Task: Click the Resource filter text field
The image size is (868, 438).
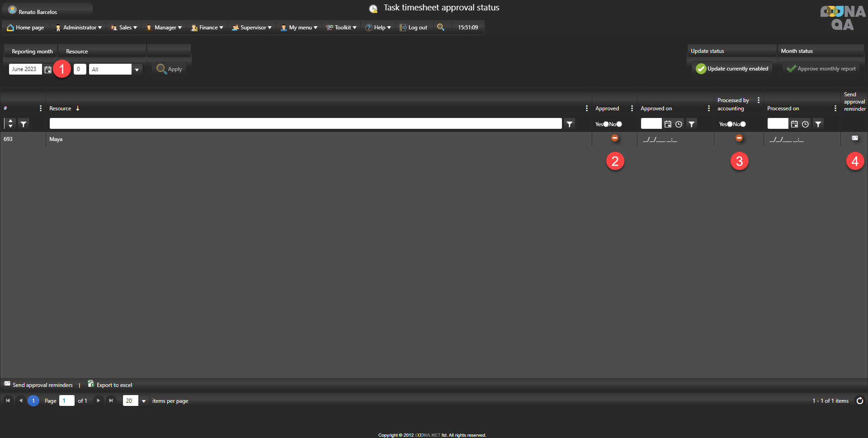Action: (305, 123)
